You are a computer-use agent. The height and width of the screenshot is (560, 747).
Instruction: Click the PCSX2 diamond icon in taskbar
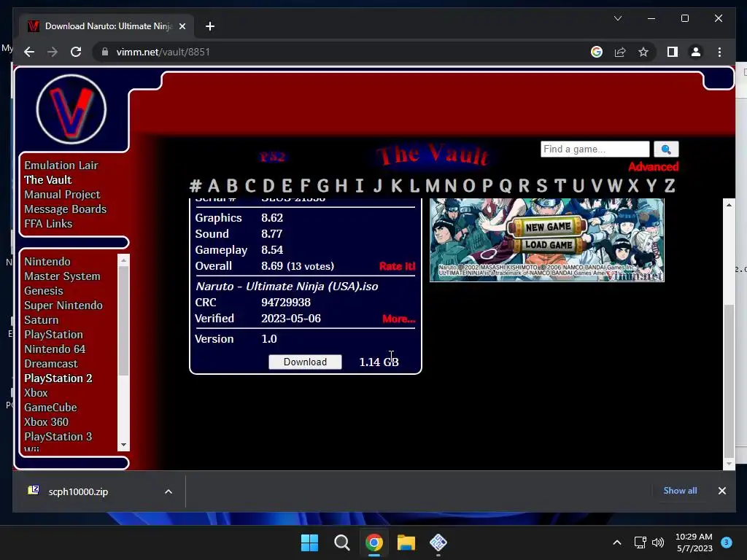[x=438, y=542]
